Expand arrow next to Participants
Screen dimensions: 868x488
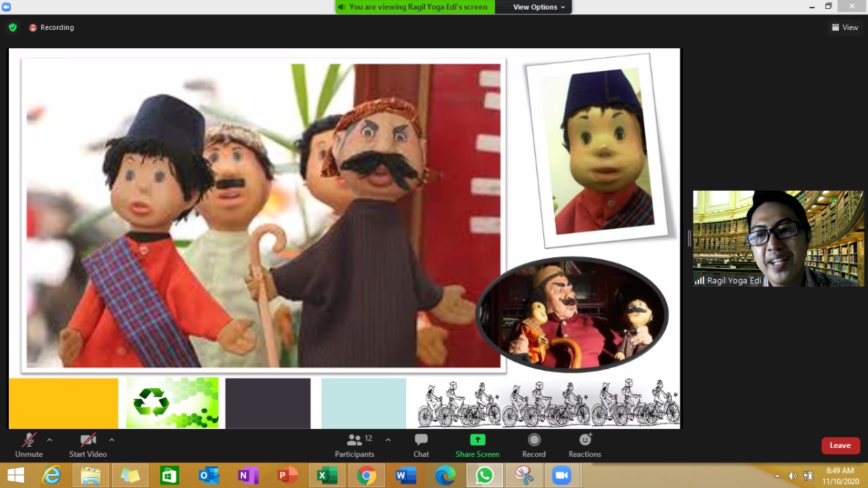[x=388, y=440]
